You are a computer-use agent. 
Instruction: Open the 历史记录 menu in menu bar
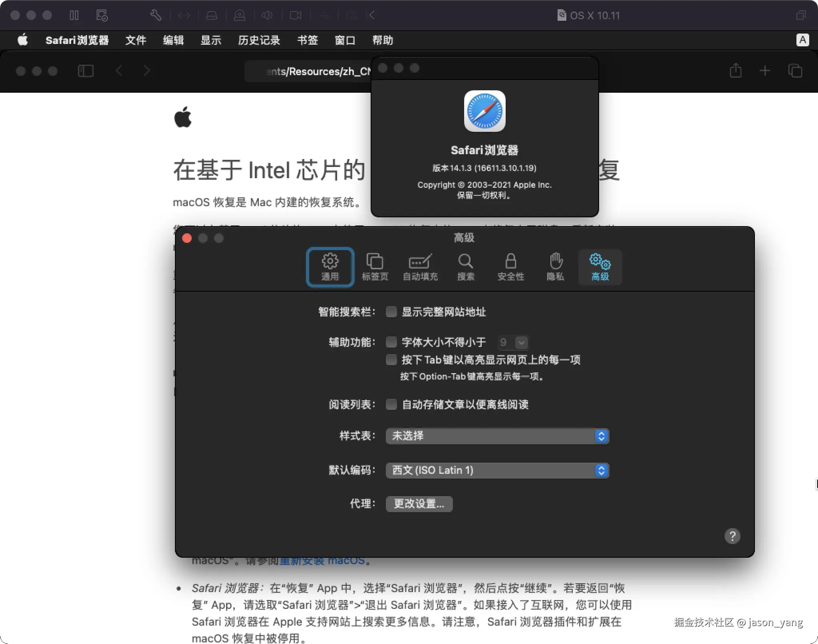point(259,40)
